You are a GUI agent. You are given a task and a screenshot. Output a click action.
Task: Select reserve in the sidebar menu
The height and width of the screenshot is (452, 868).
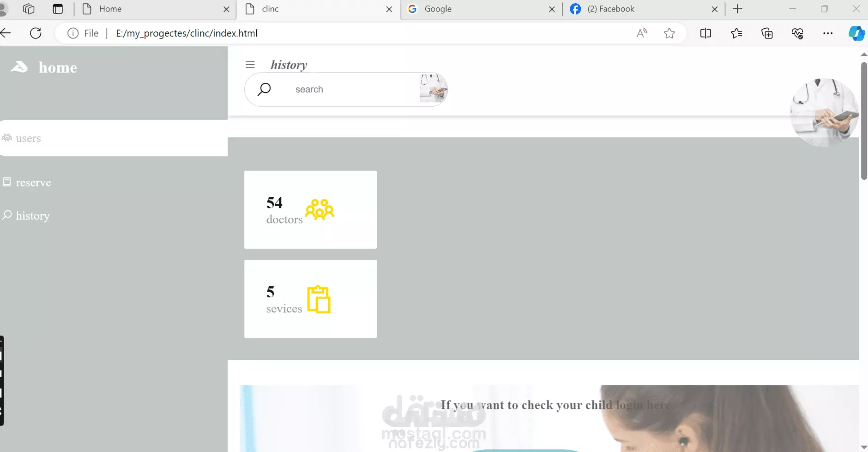pos(33,183)
